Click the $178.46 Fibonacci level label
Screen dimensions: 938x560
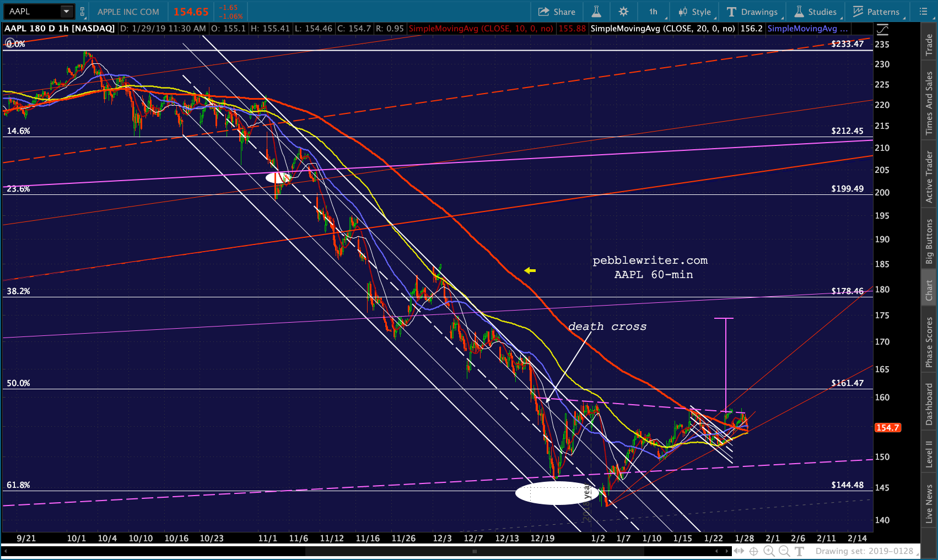click(x=847, y=291)
